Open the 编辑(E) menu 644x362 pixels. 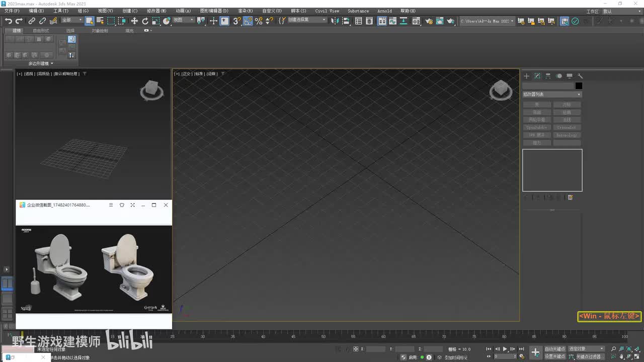click(36, 11)
